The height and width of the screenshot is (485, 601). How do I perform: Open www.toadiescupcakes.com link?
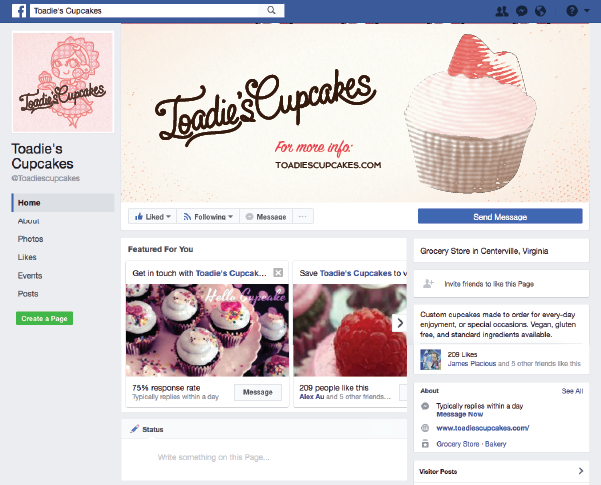pos(483,428)
